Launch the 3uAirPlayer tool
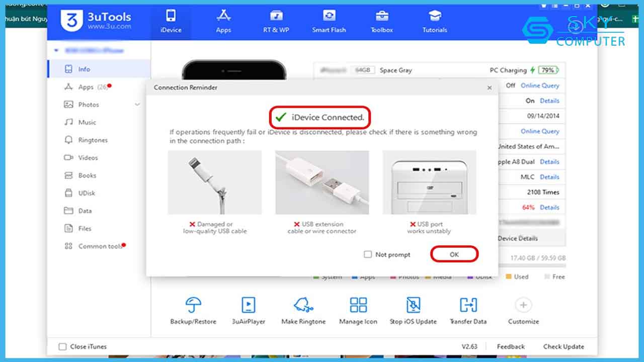644x362 pixels. (x=248, y=305)
